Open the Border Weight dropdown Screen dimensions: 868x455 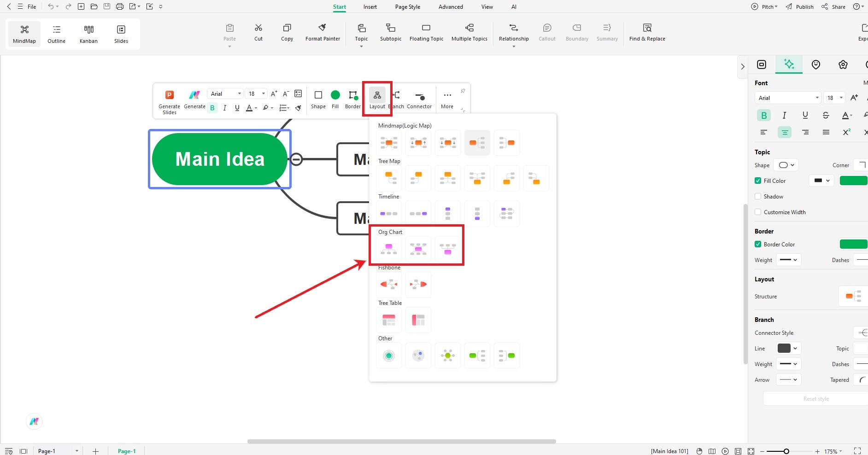click(788, 260)
